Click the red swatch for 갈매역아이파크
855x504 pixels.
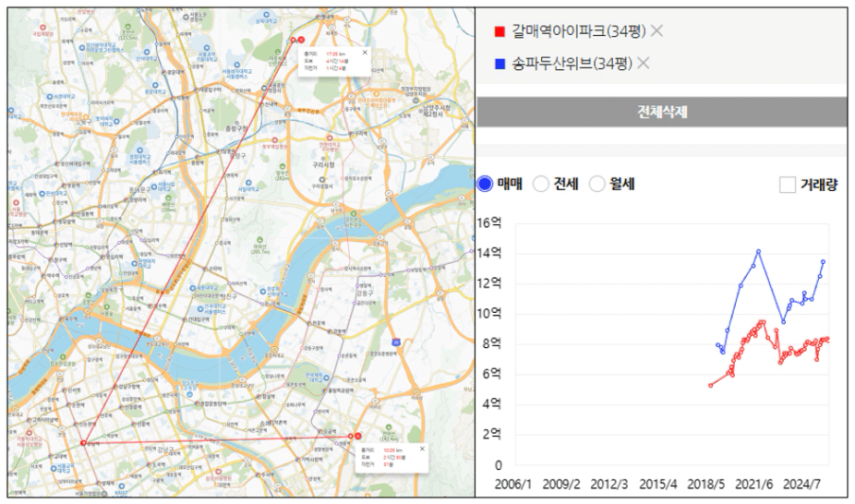(x=500, y=31)
